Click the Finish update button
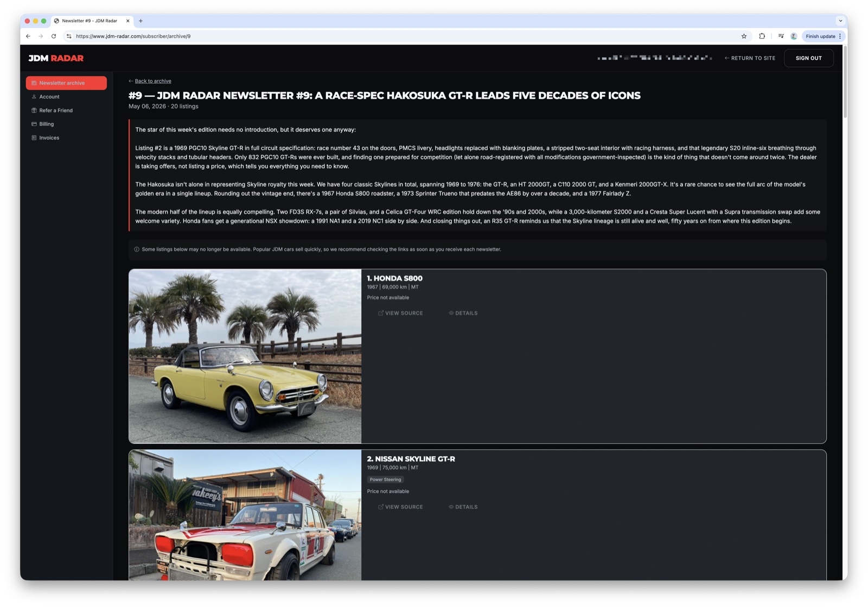The image size is (868, 607). (820, 36)
